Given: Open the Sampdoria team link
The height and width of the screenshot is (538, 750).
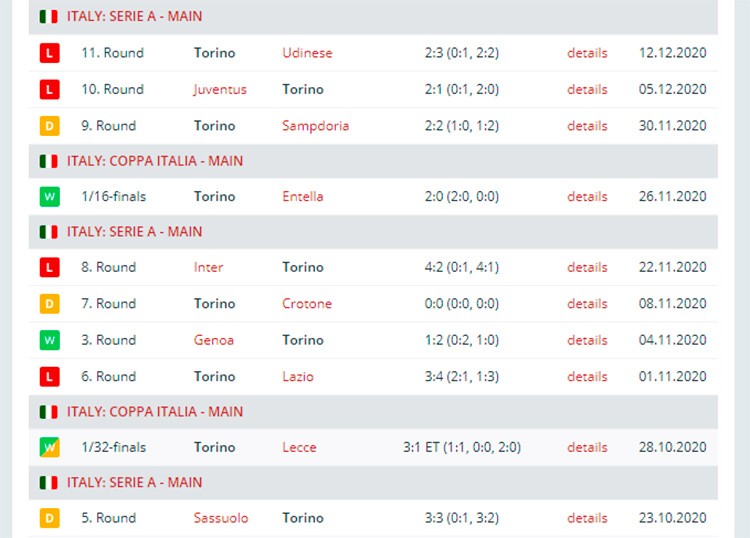Looking at the screenshot, I should pyautogui.click(x=315, y=126).
